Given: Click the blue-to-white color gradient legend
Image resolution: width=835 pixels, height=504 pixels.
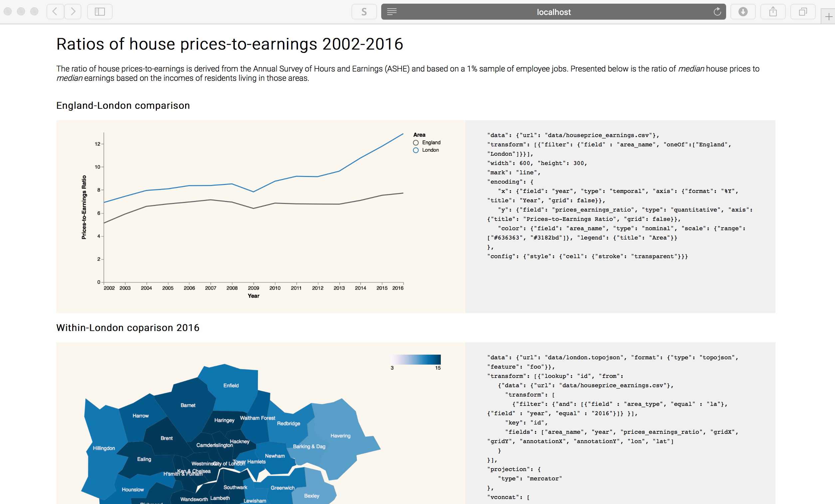Looking at the screenshot, I should click(416, 359).
